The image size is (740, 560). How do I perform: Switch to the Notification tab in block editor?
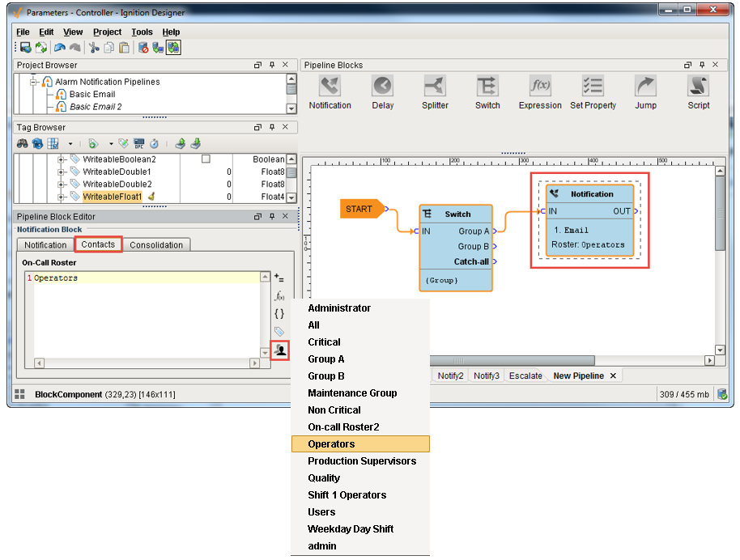45,245
